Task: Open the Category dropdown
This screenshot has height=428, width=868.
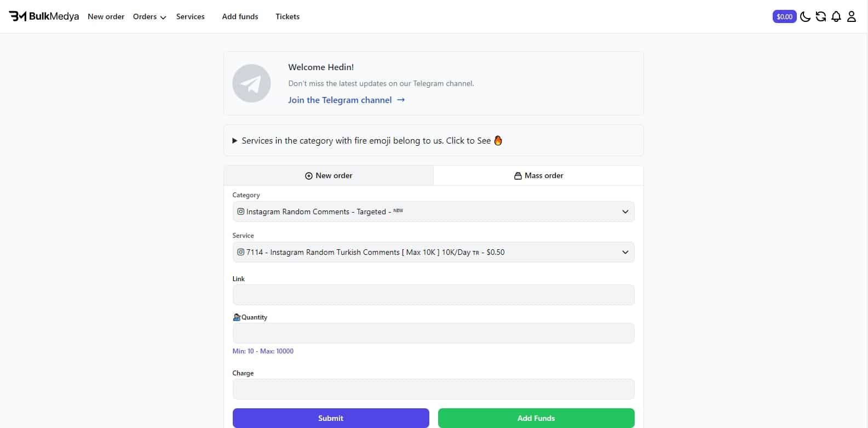Action: (433, 212)
